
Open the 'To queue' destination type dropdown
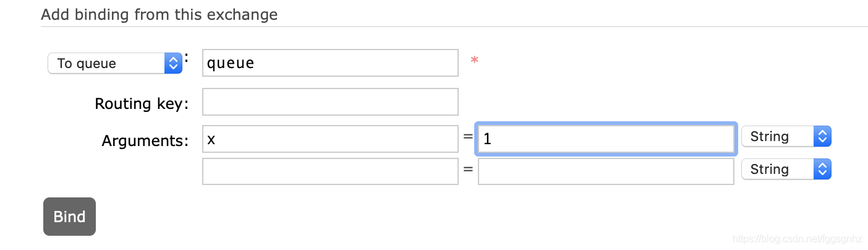[x=115, y=63]
